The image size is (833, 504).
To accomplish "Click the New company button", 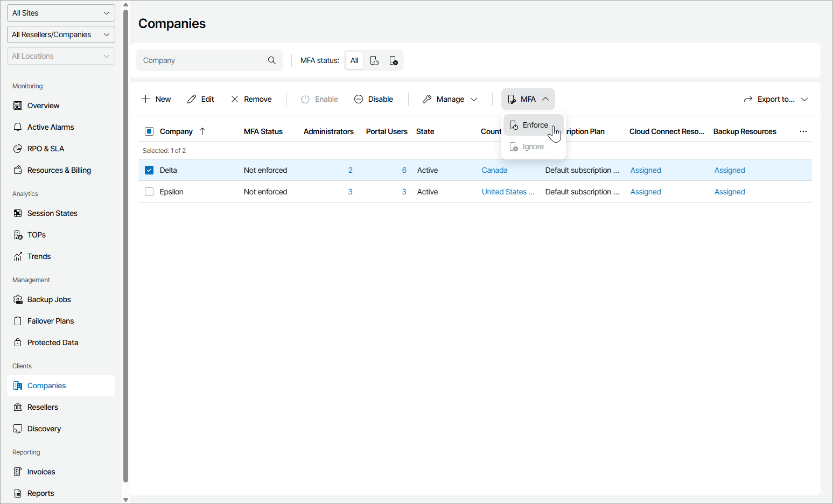I will 156,99.
